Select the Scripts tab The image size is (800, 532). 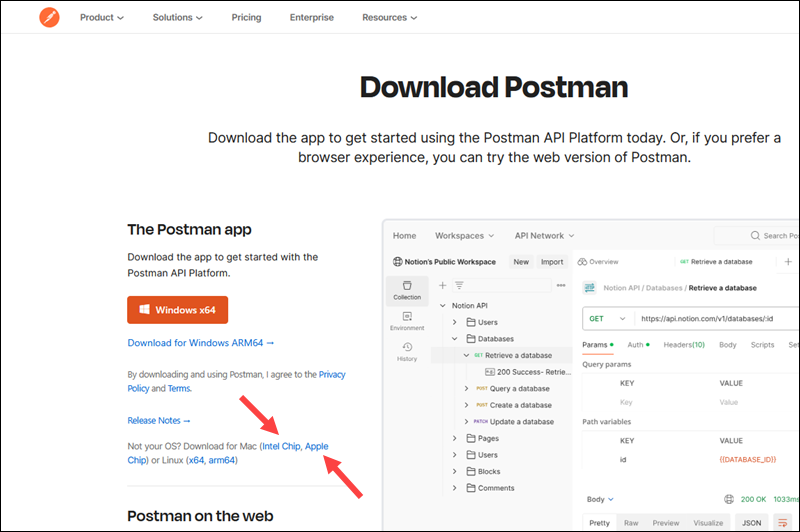click(762, 345)
